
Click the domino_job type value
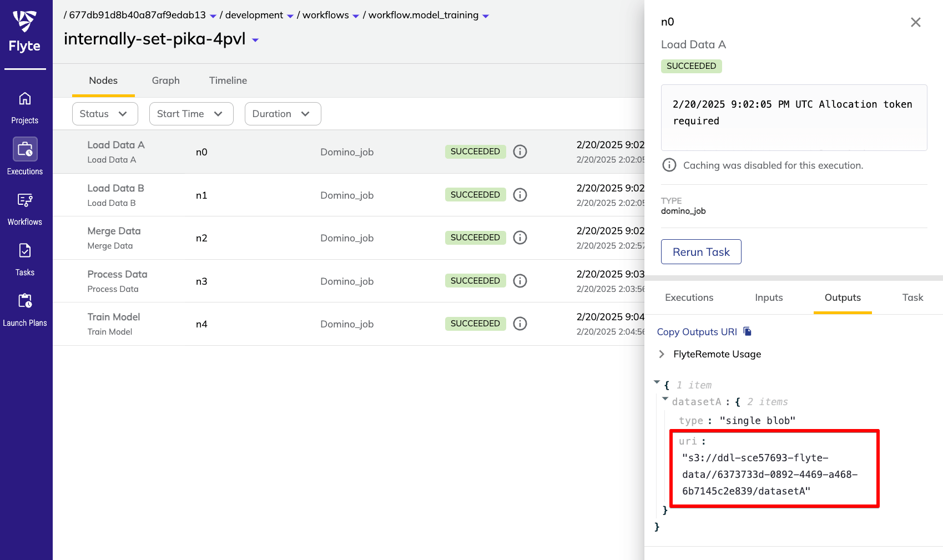683,211
